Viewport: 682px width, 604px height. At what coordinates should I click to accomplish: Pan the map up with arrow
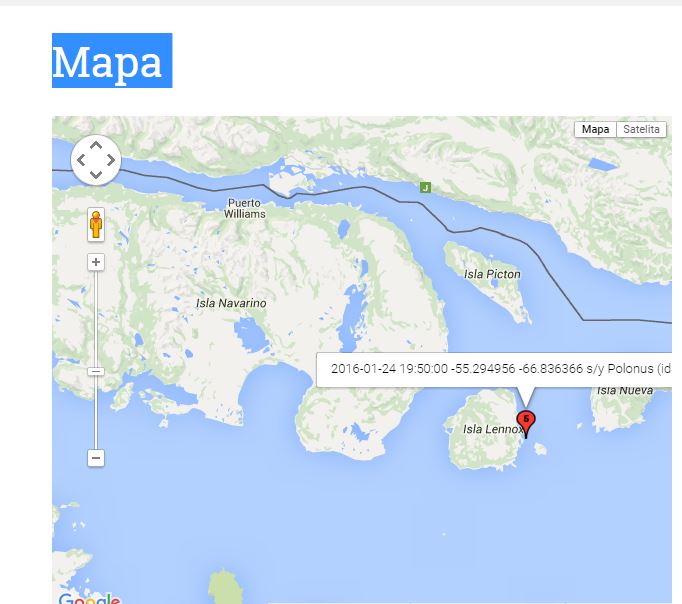coord(96,146)
